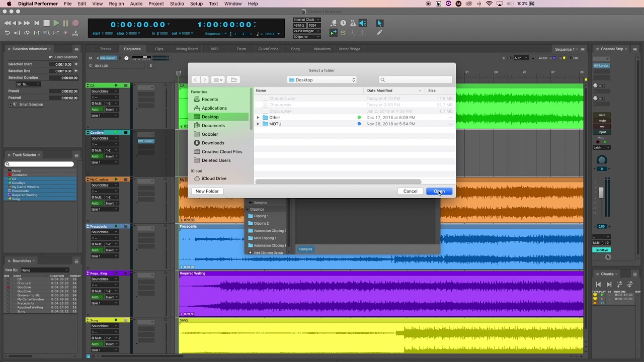Image resolution: width=644 pixels, height=362 pixels.
Task: Toggle play-enable on Precedents track
Action: 116,226
